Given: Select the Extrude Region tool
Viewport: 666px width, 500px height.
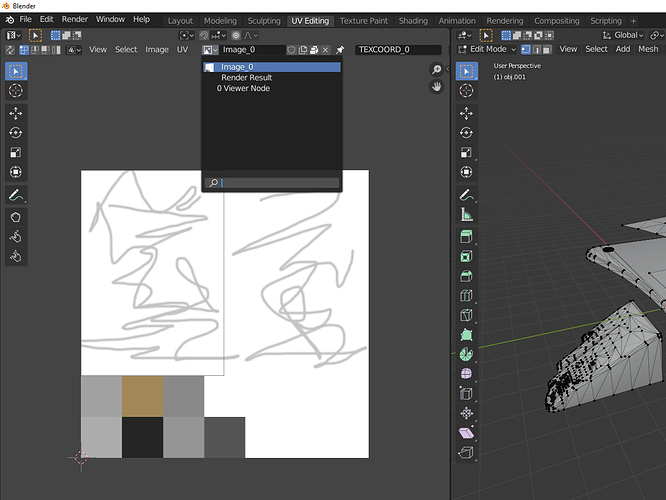Looking at the screenshot, I should [x=466, y=237].
